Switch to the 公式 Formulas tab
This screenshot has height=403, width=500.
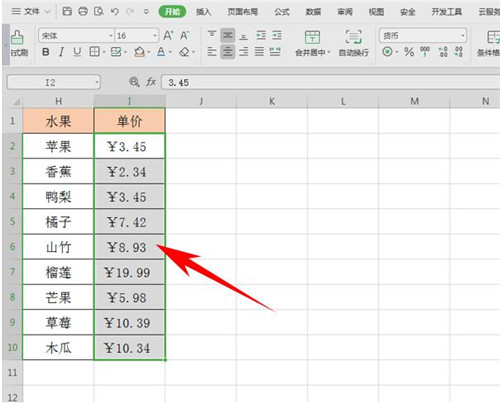[x=282, y=12]
